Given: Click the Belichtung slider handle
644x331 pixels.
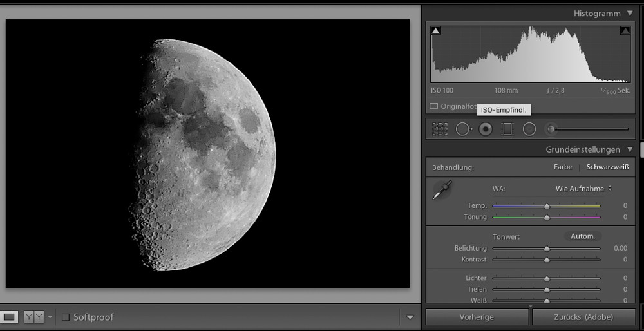Looking at the screenshot, I should (547, 248).
